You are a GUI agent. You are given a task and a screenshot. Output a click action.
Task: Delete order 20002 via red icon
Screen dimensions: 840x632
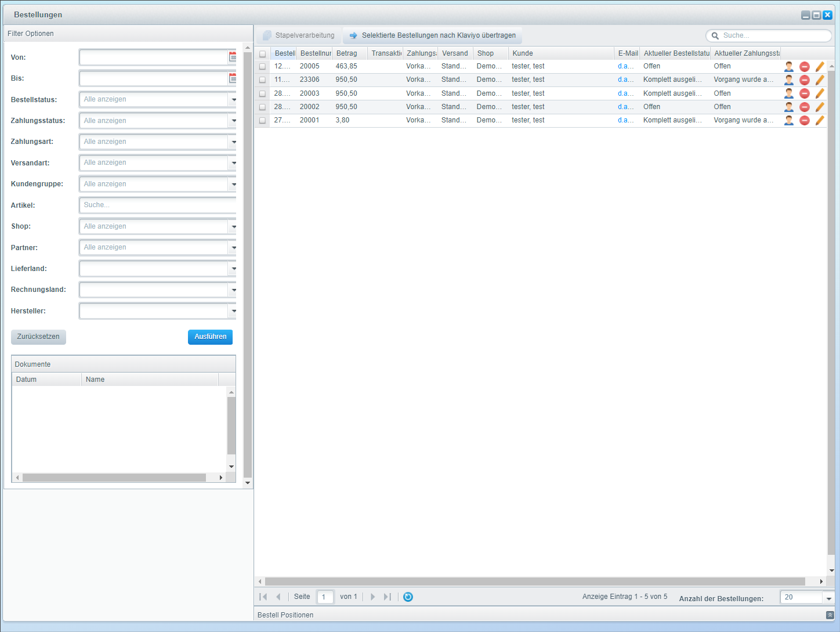click(x=805, y=107)
